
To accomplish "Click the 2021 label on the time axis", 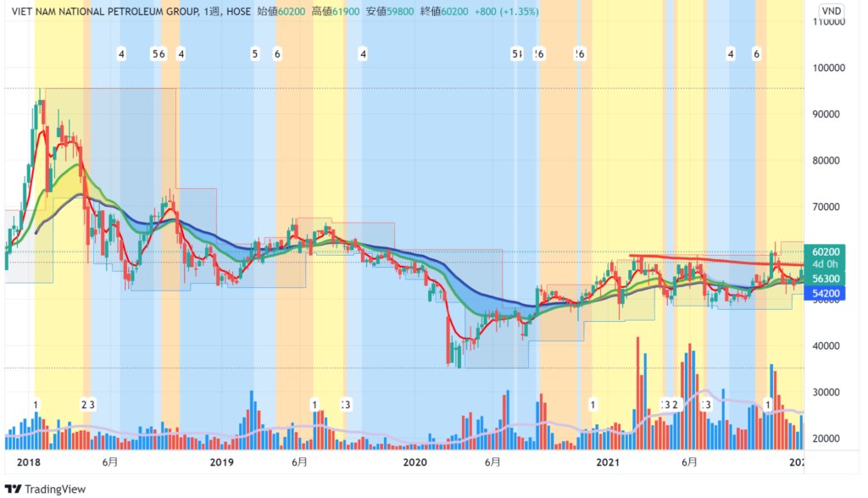I will 607,462.
